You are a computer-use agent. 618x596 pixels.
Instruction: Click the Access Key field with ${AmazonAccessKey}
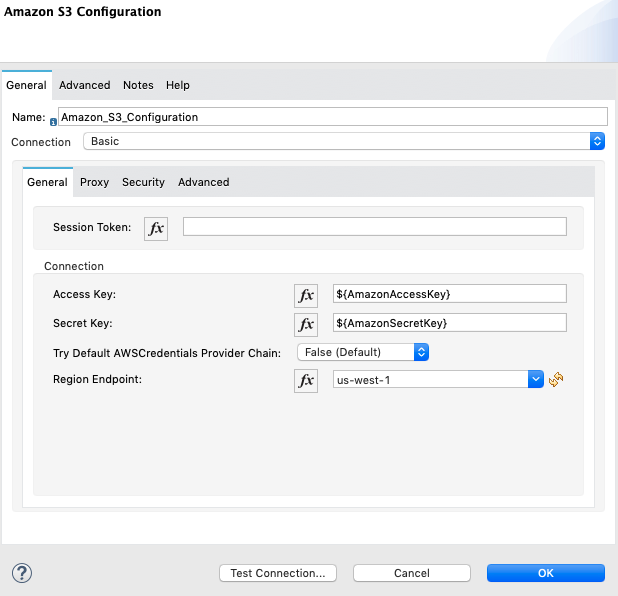click(x=450, y=294)
